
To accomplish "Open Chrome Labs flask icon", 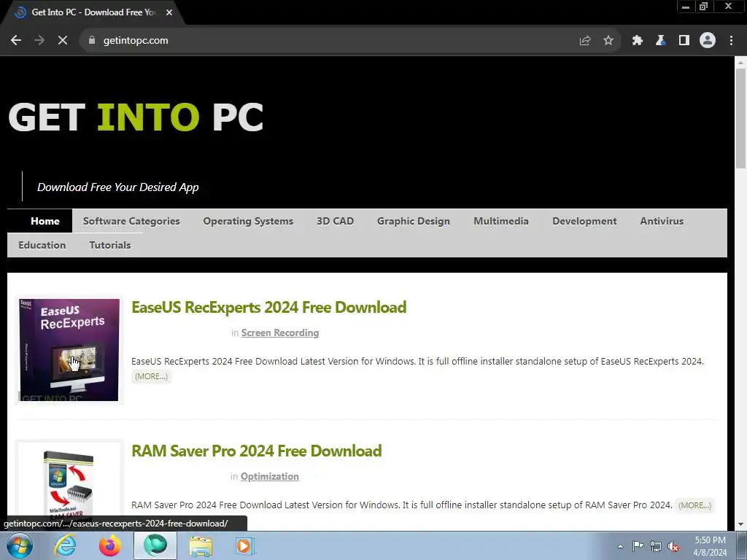I will pyautogui.click(x=660, y=41).
